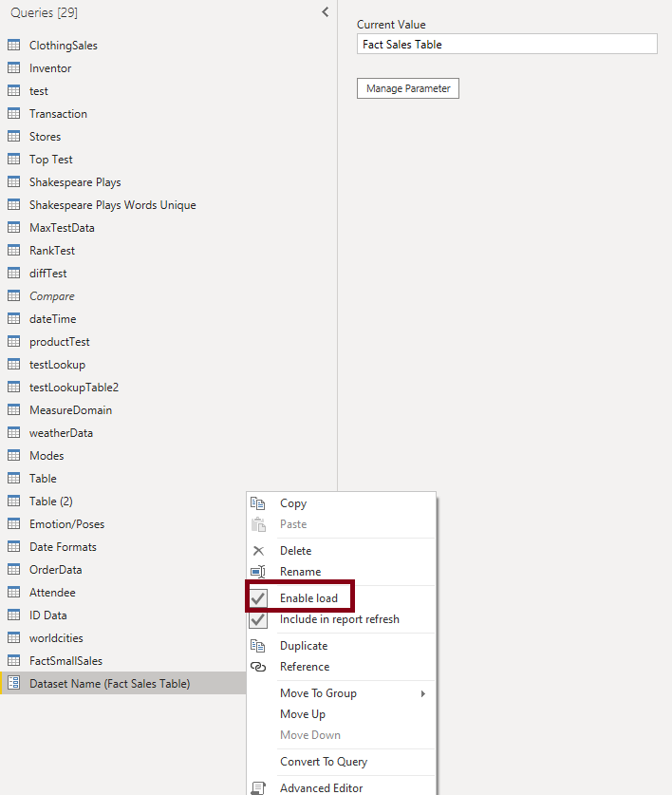Select the test query
672x795 pixels.
coord(39,91)
